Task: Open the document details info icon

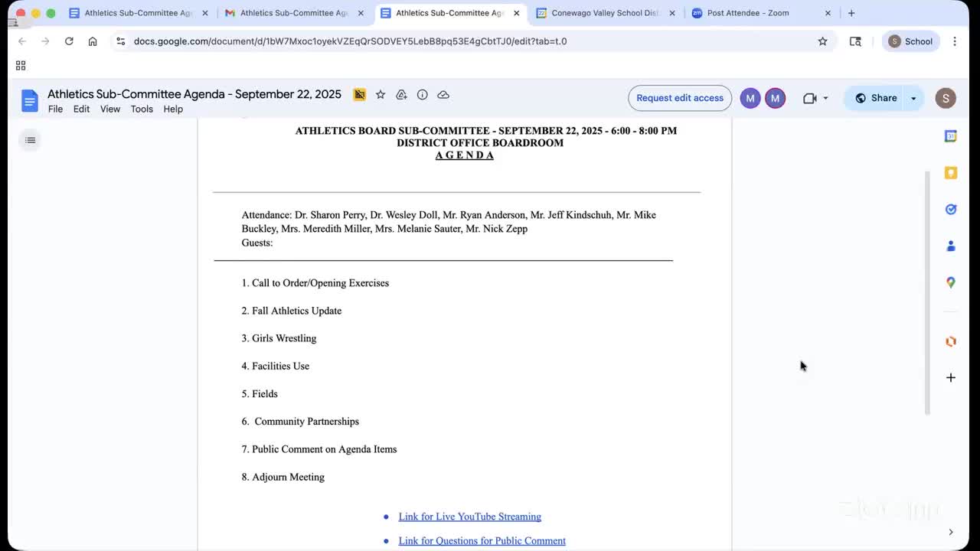Action: click(x=422, y=95)
